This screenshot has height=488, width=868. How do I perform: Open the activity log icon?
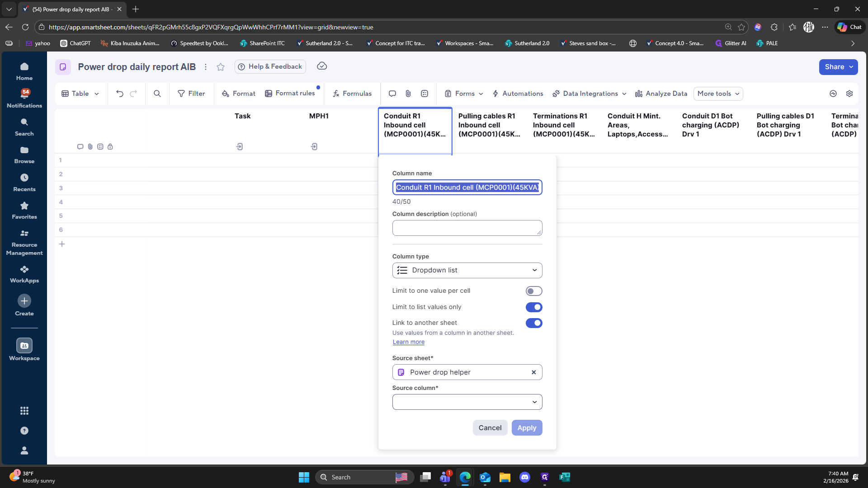point(833,94)
